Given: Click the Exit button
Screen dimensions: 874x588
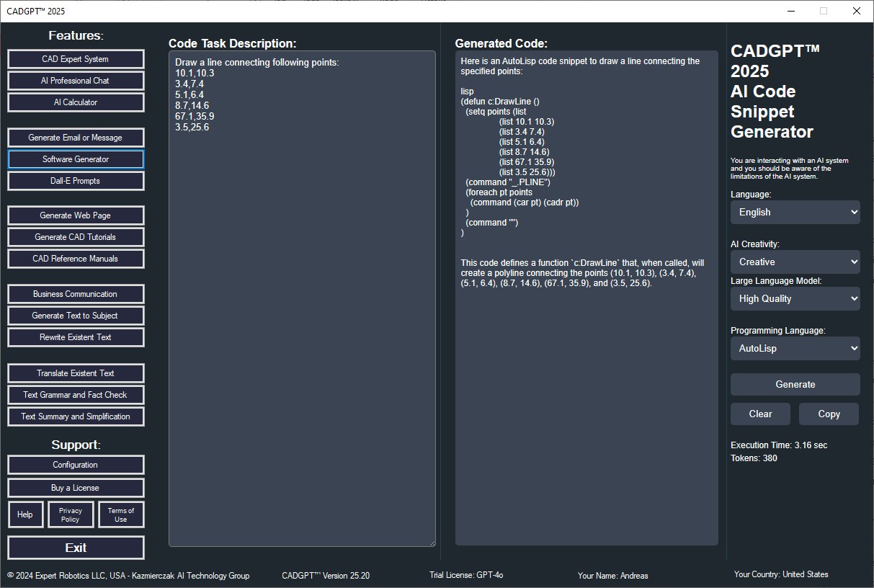Looking at the screenshot, I should 76,548.
